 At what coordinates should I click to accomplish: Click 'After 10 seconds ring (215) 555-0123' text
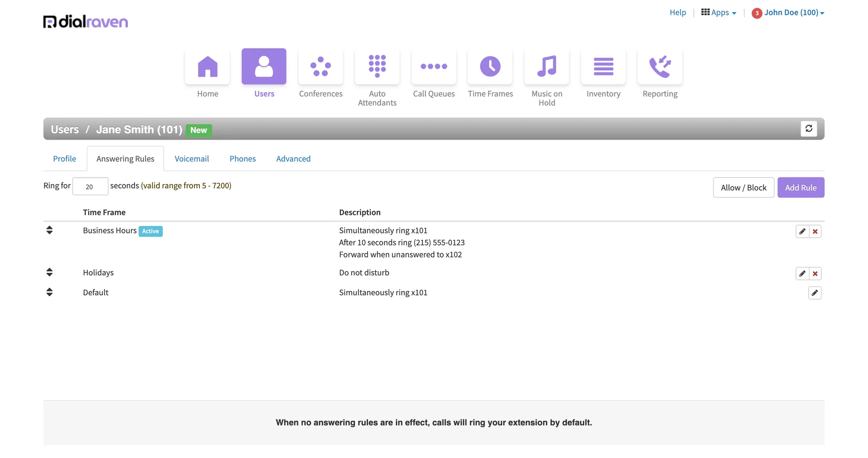(x=402, y=242)
